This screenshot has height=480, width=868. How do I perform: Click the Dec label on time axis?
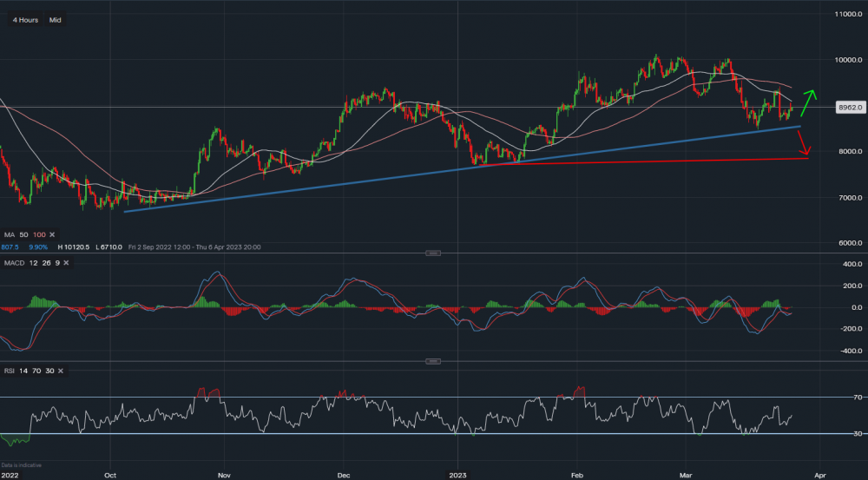343,475
